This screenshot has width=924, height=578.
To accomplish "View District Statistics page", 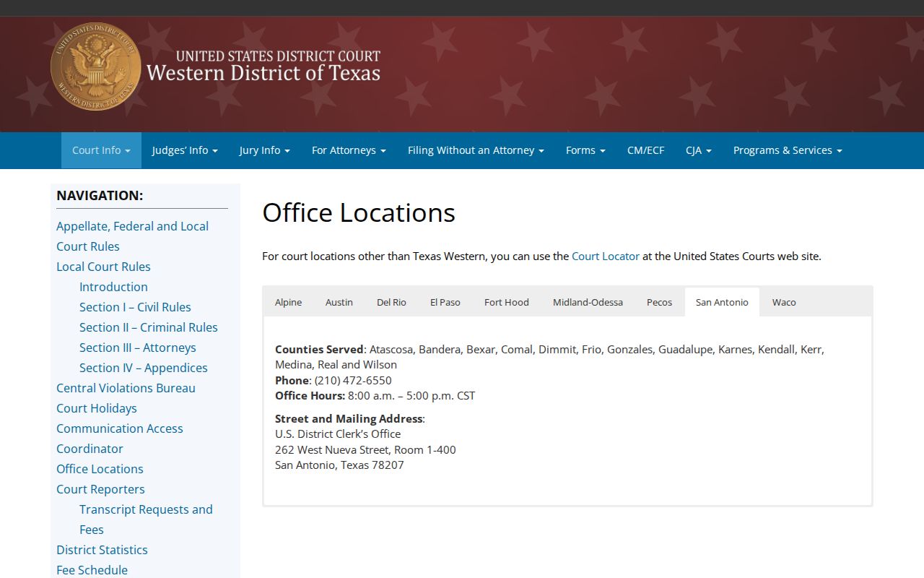I will point(102,550).
